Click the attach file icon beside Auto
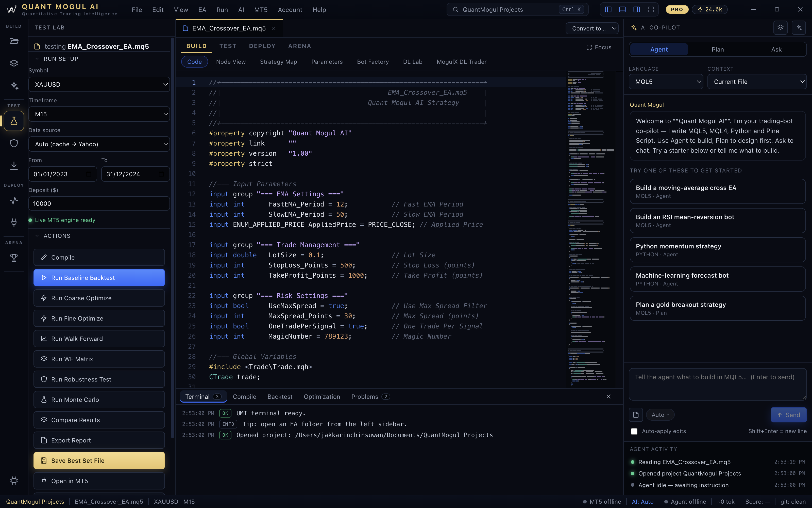 tap(635, 415)
